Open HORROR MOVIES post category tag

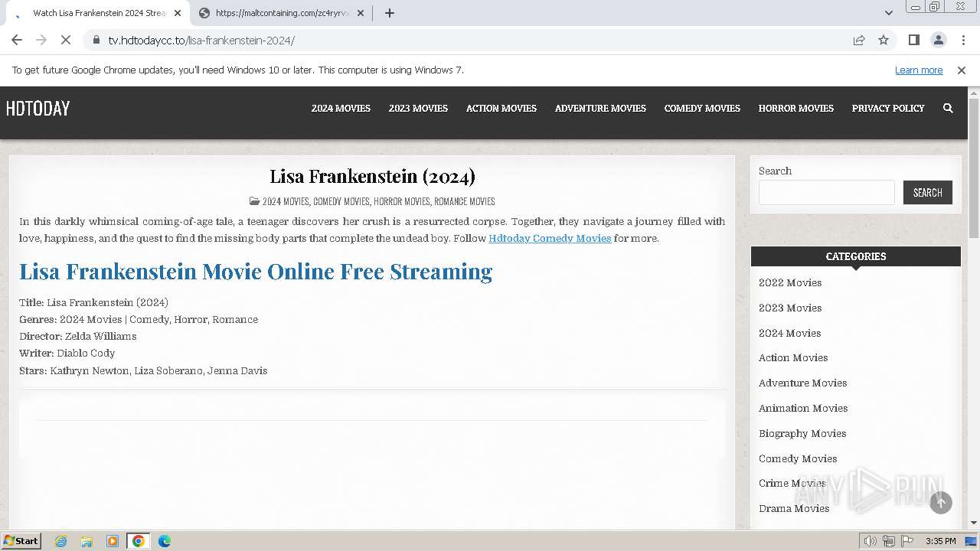402,202
